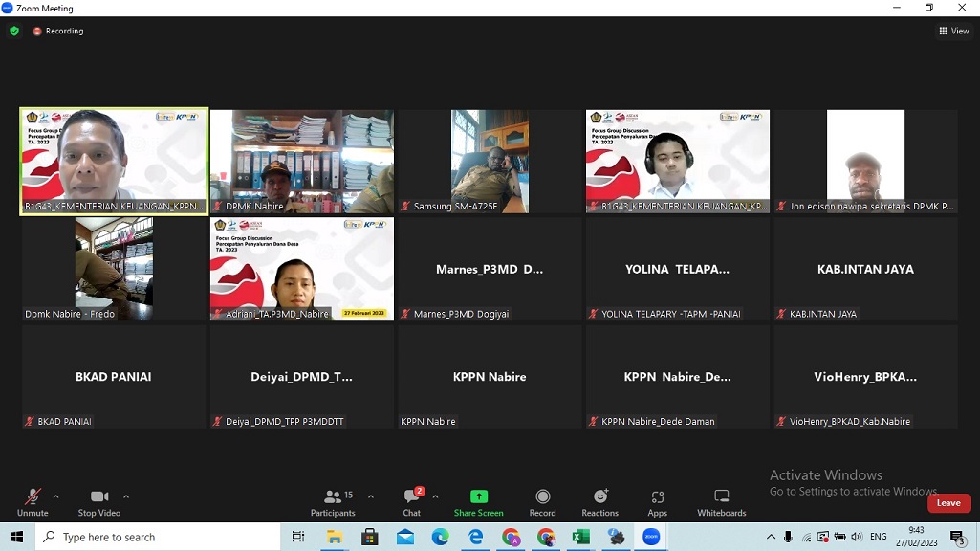Select the Samsung SM-A725F video tile
This screenshot has height=551, width=980.
pos(490,162)
